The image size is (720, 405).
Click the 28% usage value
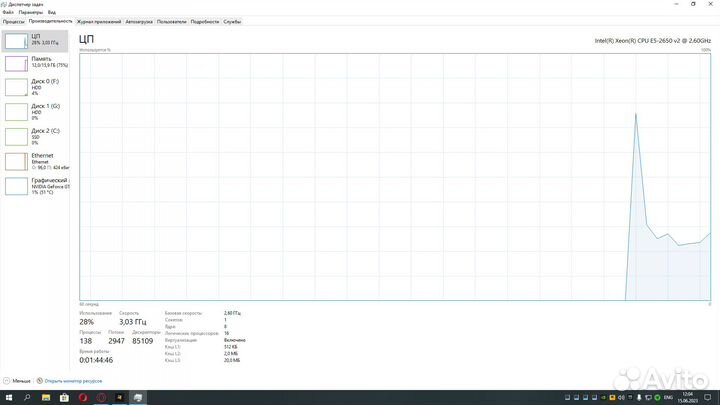point(86,322)
